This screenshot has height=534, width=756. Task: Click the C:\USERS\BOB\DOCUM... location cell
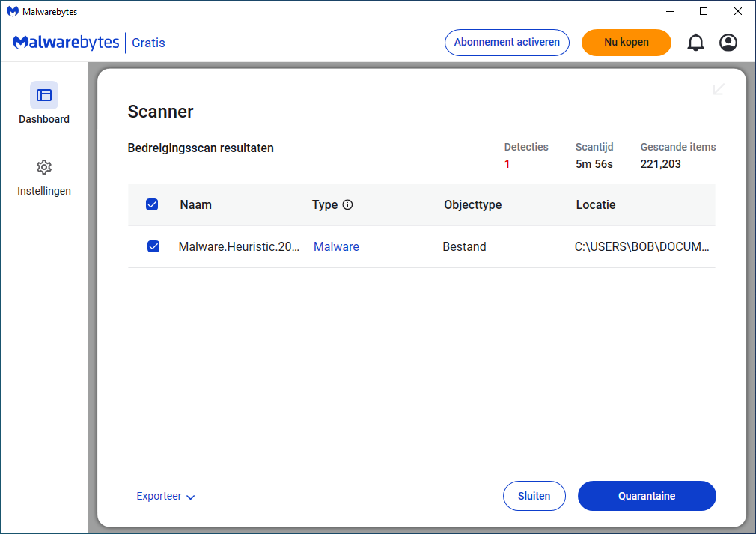click(641, 246)
